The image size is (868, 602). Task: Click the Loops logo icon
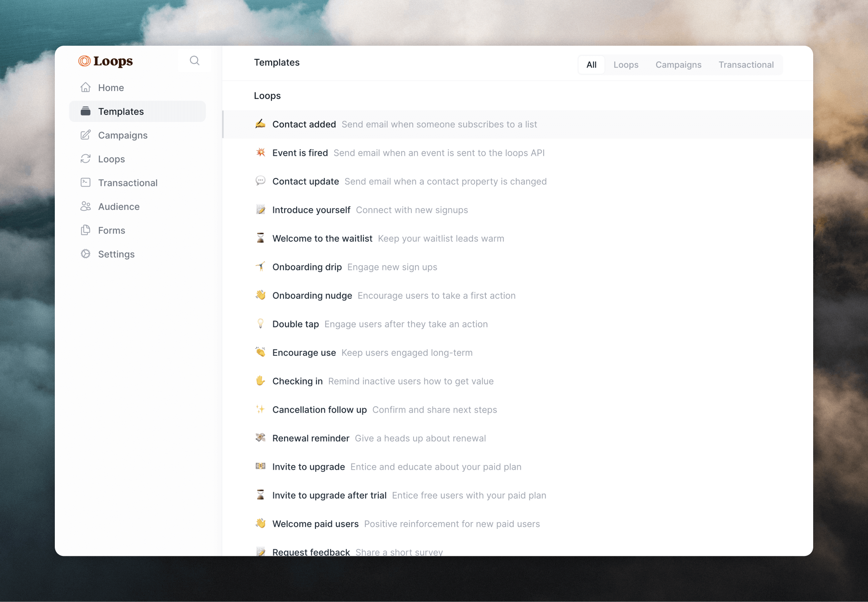(84, 61)
